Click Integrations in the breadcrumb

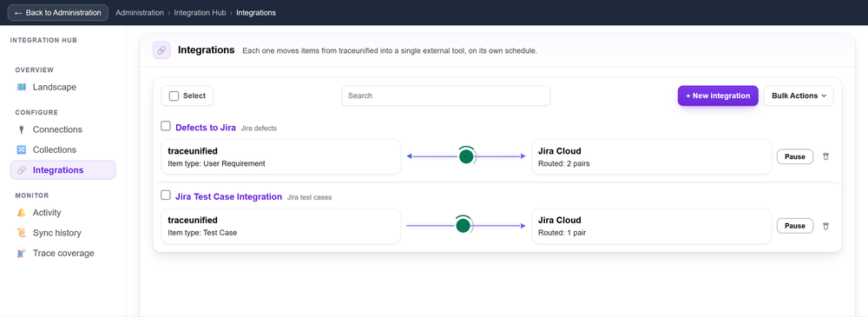coord(256,13)
